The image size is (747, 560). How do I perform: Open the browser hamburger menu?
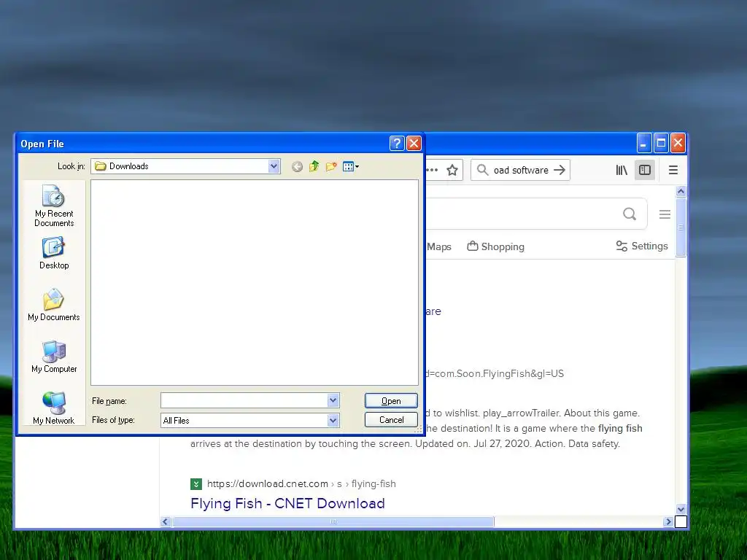tap(673, 170)
